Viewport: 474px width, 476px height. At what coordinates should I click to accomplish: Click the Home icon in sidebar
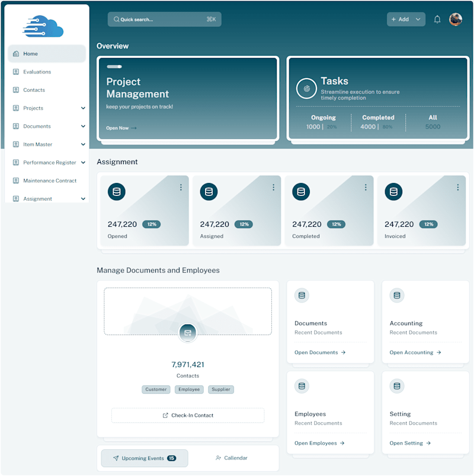click(16, 54)
